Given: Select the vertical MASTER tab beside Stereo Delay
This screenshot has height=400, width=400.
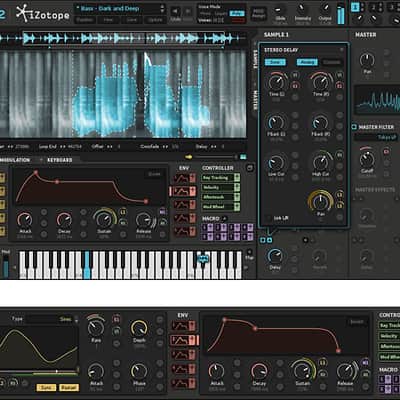Looking at the screenshot, I should point(256,100).
